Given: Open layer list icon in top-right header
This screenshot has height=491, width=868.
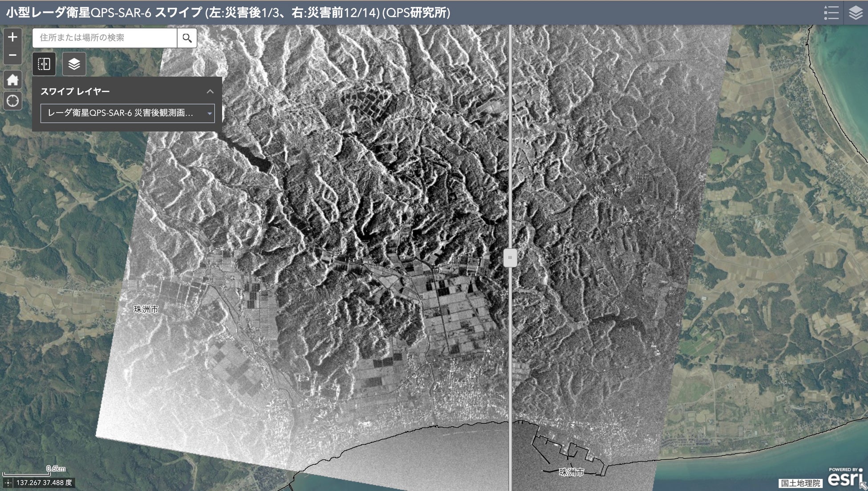Looking at the screenshot, I should point(856,12).
